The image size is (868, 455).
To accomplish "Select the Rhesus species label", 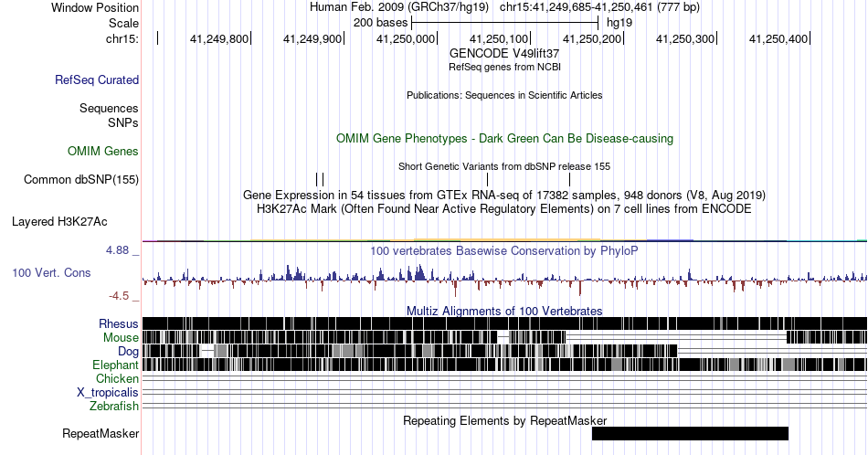I will [119, 323].
